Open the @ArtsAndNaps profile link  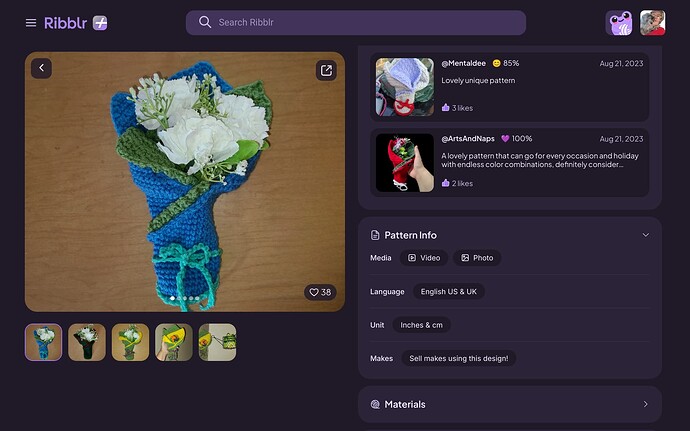pos(468,139)
